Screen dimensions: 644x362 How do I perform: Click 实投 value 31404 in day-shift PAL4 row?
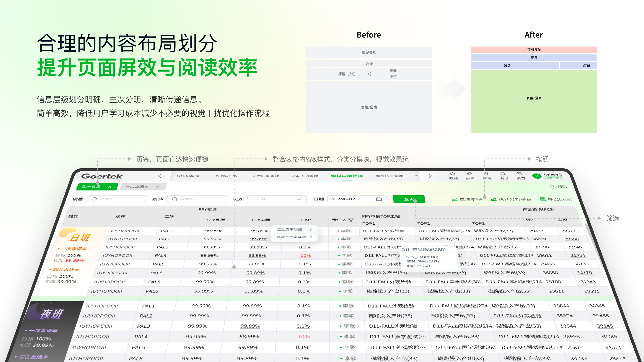pos(578,255)
